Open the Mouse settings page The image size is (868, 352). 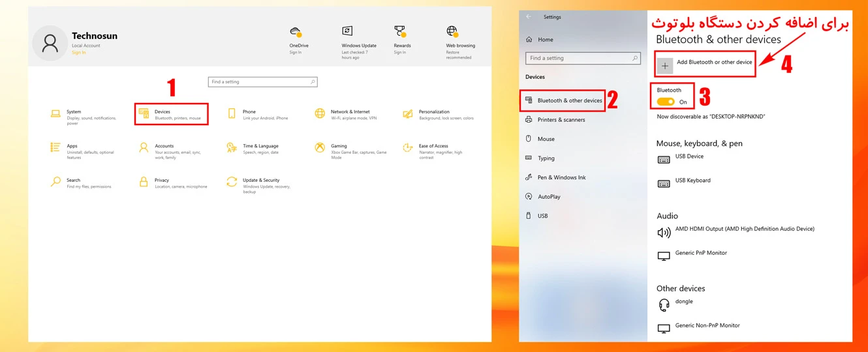[x=546, y=139]
